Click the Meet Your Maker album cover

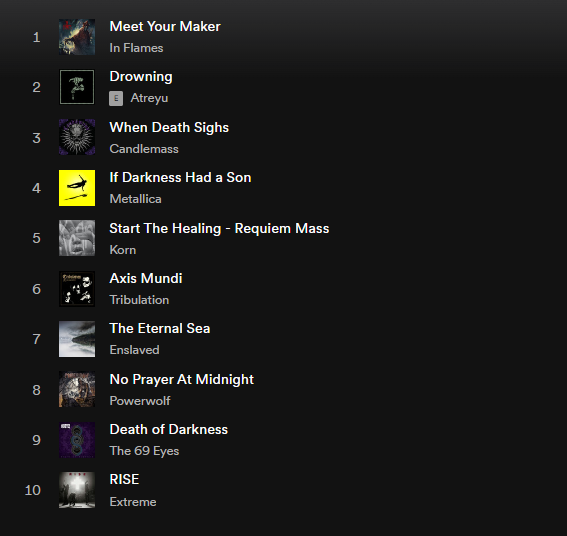(x=77, y=37)
